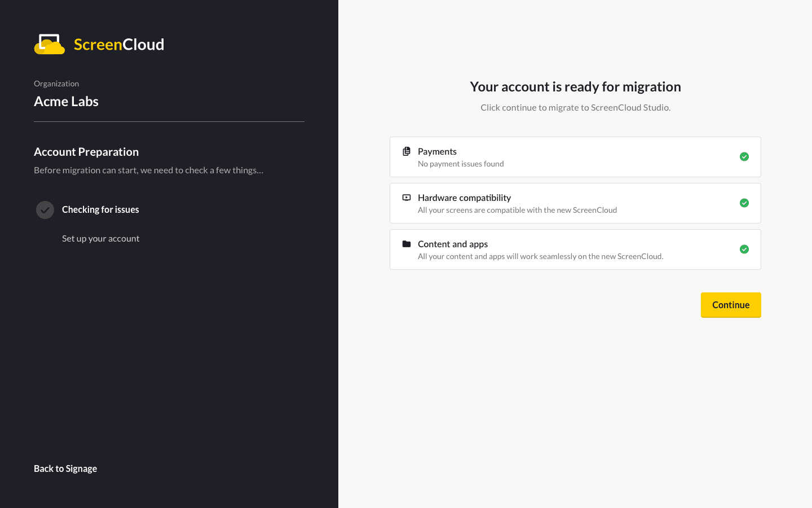The image size is (812, 508).
Task: Go Back to Signage link
Action: [x=65, y=468]
